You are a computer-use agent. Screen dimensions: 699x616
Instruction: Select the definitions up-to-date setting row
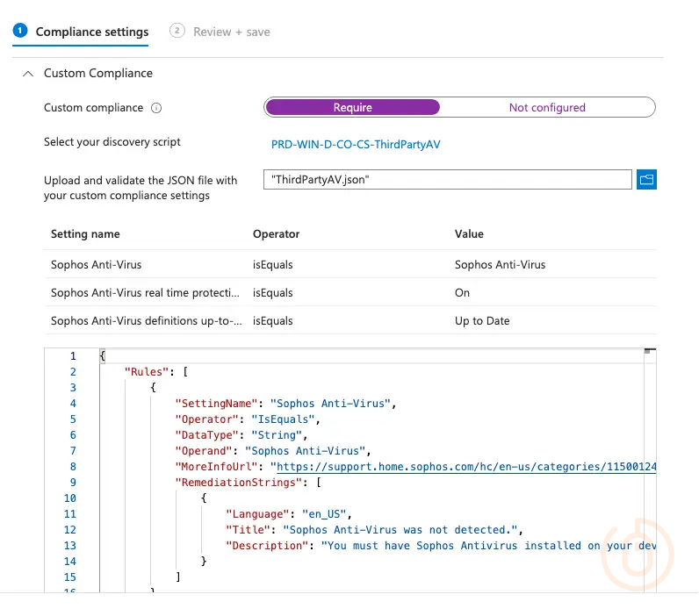click(146, 320)
